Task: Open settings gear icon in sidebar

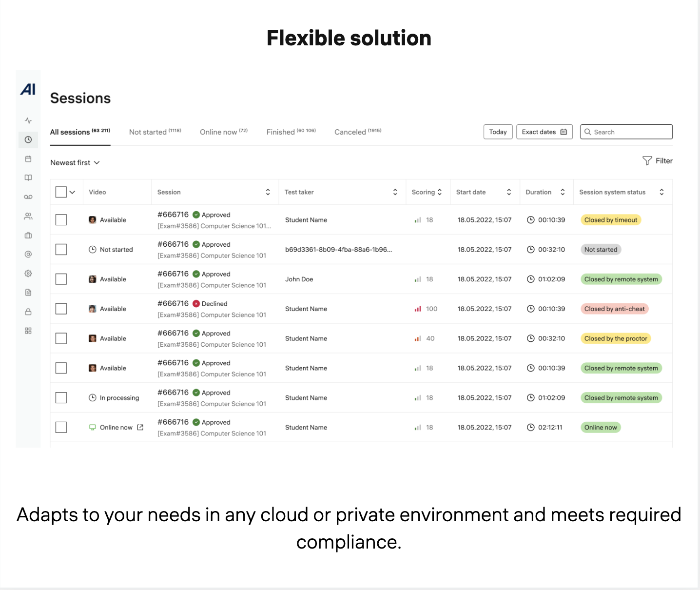Action: click(x=28, y=273)
